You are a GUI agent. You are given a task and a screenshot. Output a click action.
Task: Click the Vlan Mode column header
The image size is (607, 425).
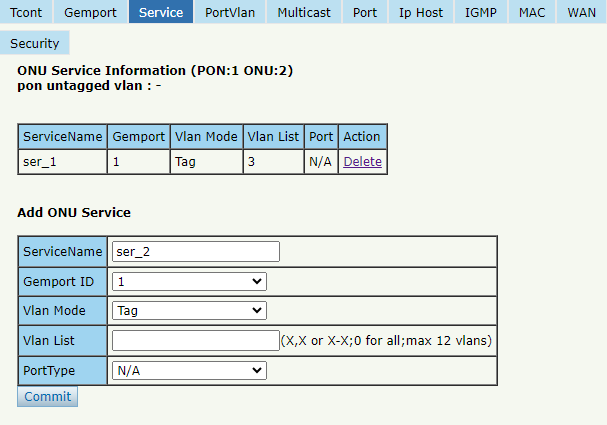click(x=206, y=137)
